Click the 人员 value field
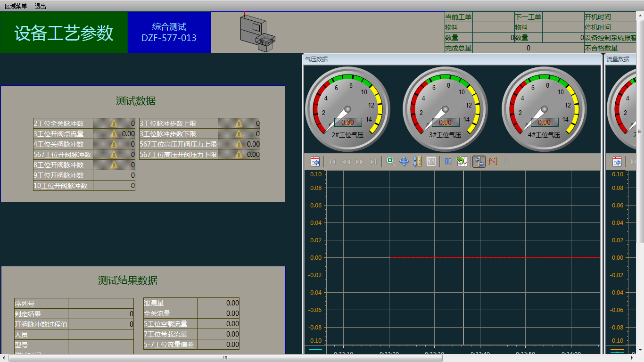Screen dimensions: 644x362 pos(101,335)
